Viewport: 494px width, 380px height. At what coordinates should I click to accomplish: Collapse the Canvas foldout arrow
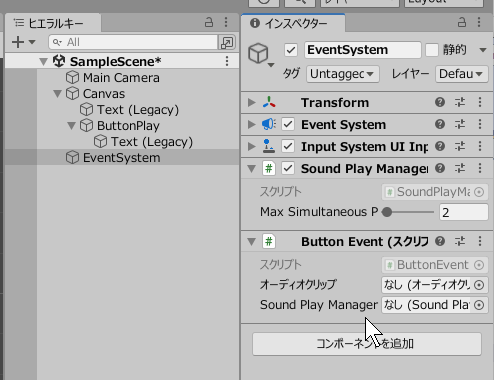(57, 94)
